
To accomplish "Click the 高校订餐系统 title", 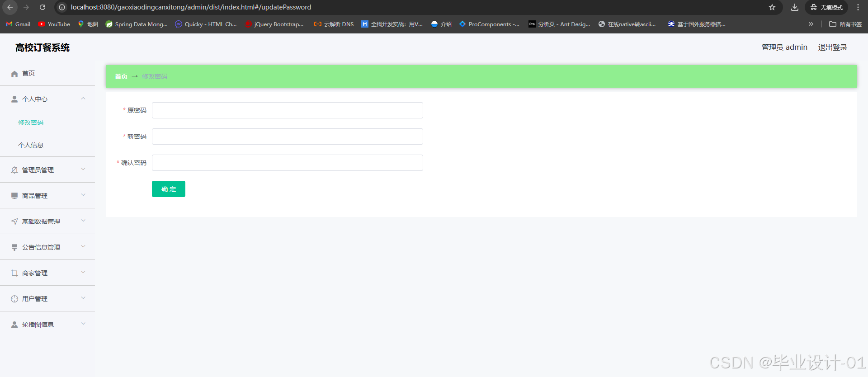I will click(42, 47).
